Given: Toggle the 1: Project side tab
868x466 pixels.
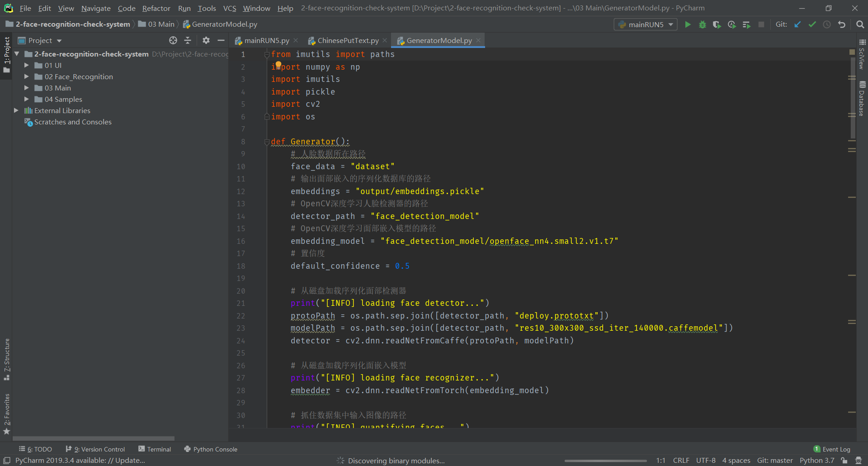Looking at the screenshot, I should 6,55.
